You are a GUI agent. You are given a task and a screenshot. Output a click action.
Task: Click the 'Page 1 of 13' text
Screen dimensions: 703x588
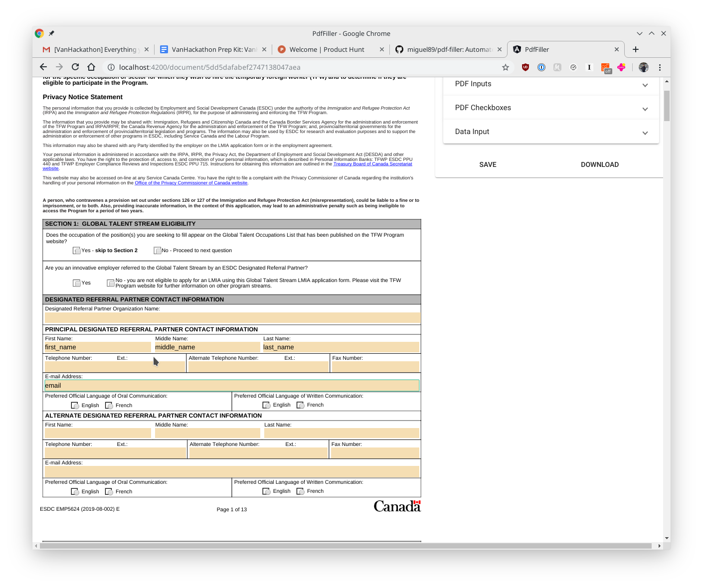pos(232,509)
